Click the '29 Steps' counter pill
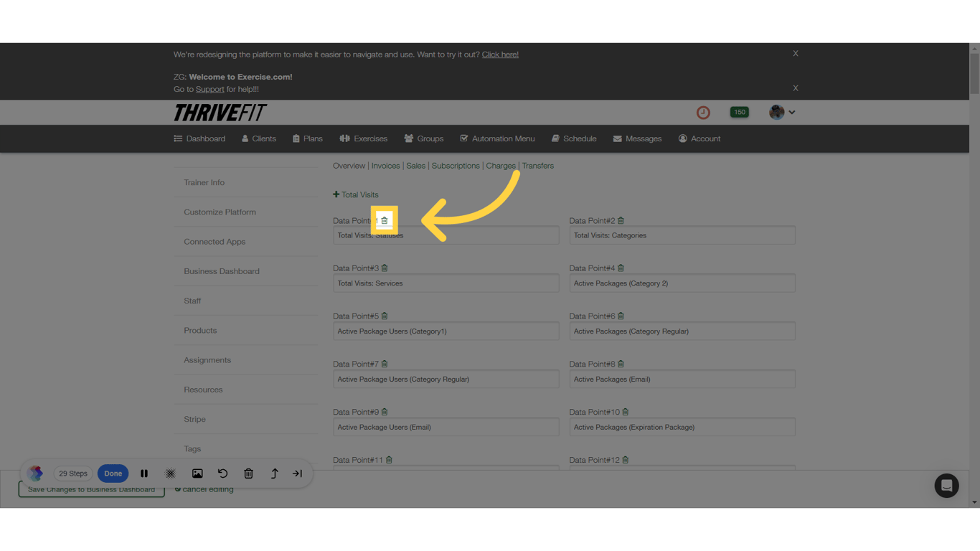Screen dimensions: 980x551 (73, 474)
